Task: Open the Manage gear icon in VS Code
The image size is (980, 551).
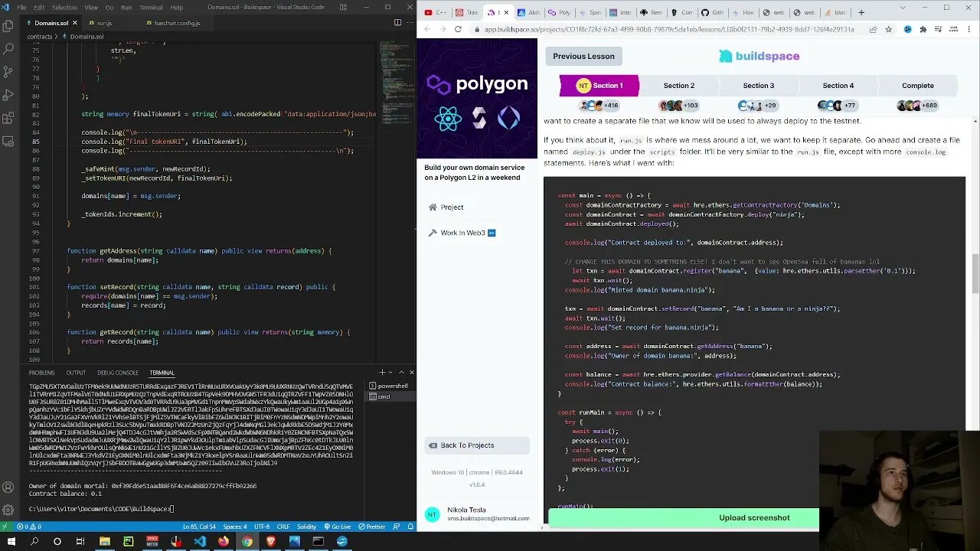Action: point(8,509)
